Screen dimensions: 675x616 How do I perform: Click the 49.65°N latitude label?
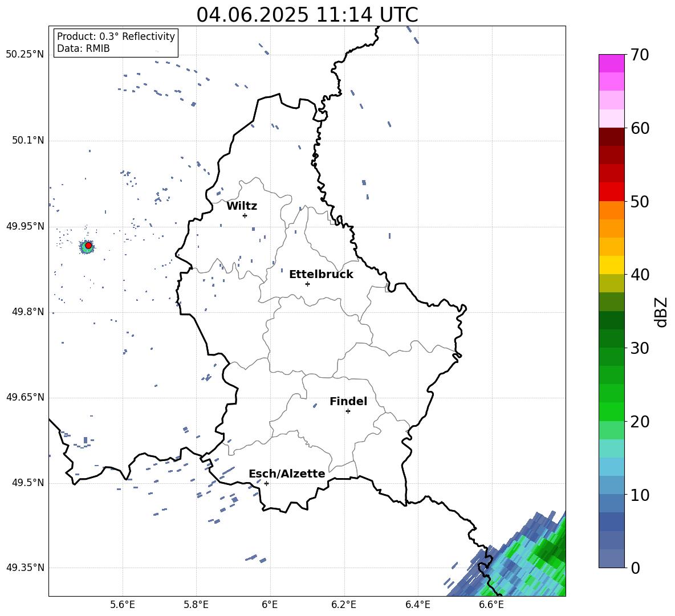pyautogui.click(x=25, y=397)
